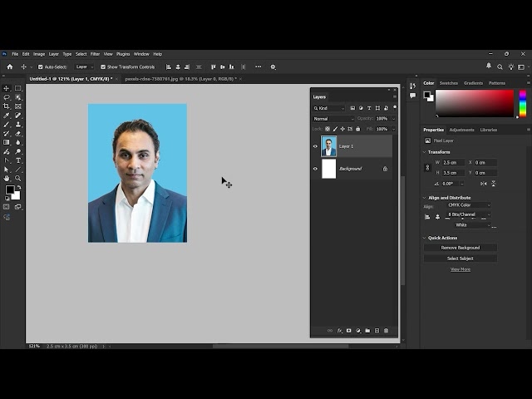Collapse the Transform section in Properties
The image size is (532, 399).
[x=425, y=152]
